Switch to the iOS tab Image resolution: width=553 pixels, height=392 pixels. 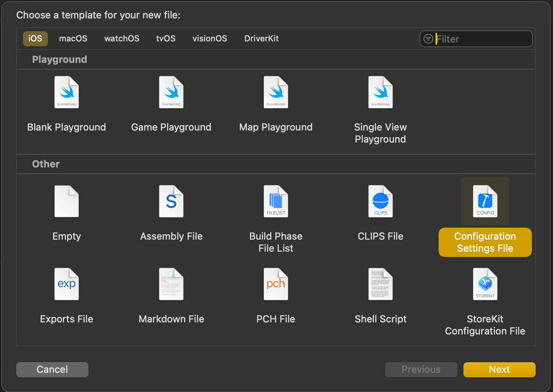tap(35, 39)
